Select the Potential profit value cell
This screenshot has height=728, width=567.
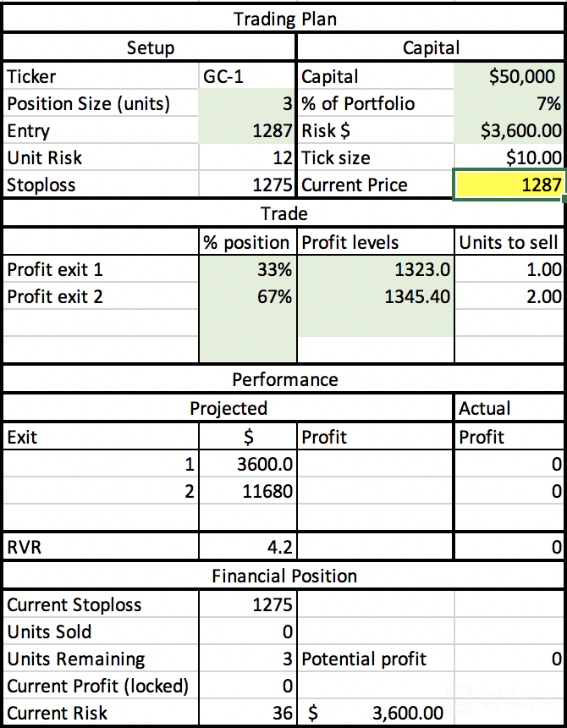click(509, 659)
